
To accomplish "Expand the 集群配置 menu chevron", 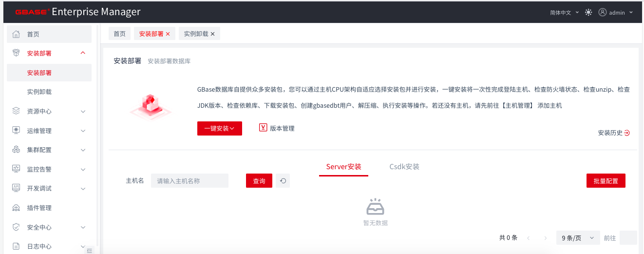I will pyautogui.click(x=83, y=150).
